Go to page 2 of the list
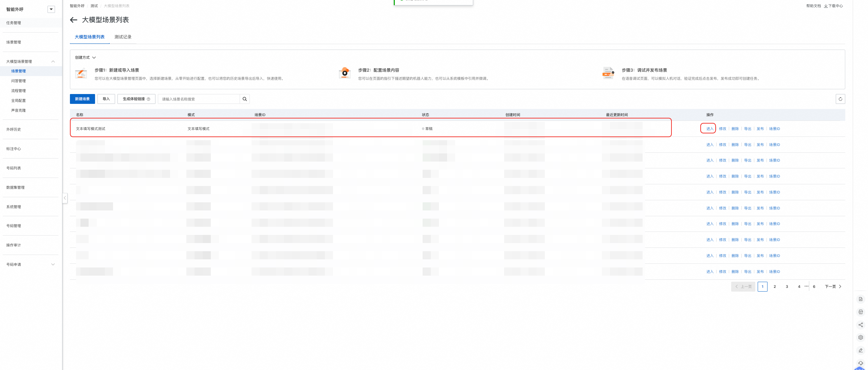Screen dimensions: 868x370 coord(774,286)
